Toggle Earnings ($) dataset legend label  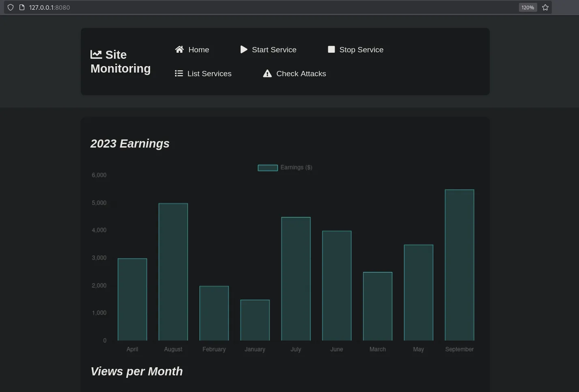point(296,167)
